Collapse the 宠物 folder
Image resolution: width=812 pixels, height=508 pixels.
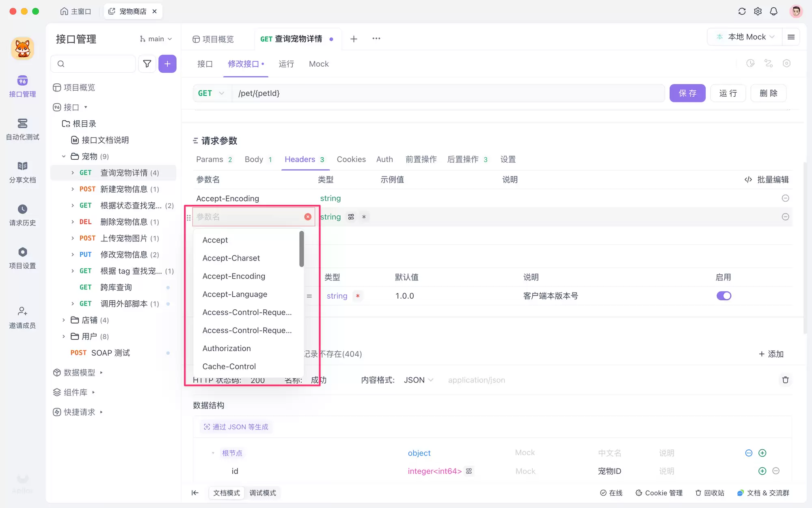tap(64, 156)
